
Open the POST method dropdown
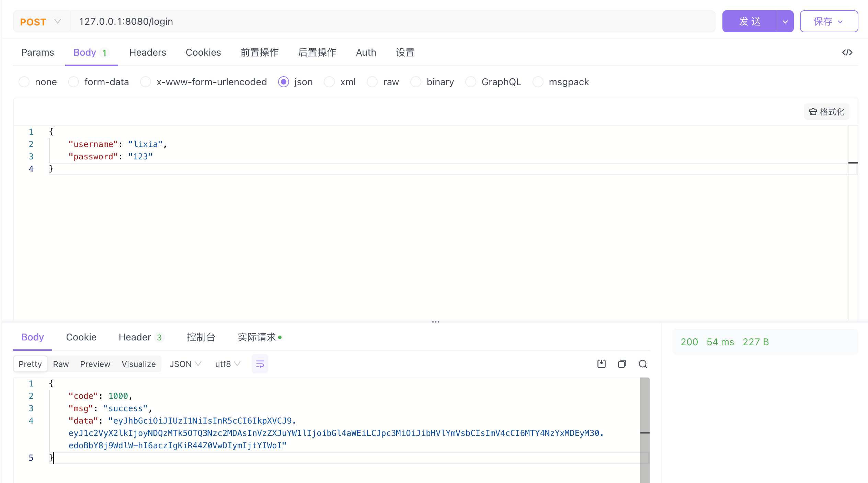pyautogui.click(x=41, y=22)
